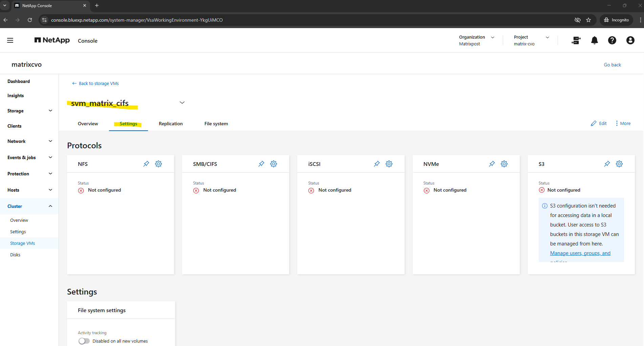Switch to the File system tab
The image size is (644, 346).
pyautogui.click(x=216, y=124)
